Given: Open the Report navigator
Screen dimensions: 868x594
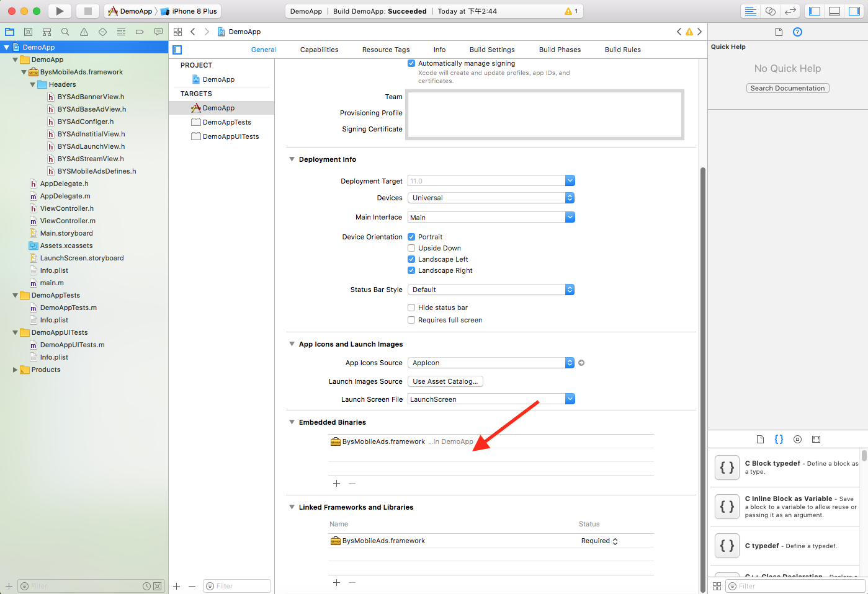Looking at the screenshot, I should click(x=158, y=32).
